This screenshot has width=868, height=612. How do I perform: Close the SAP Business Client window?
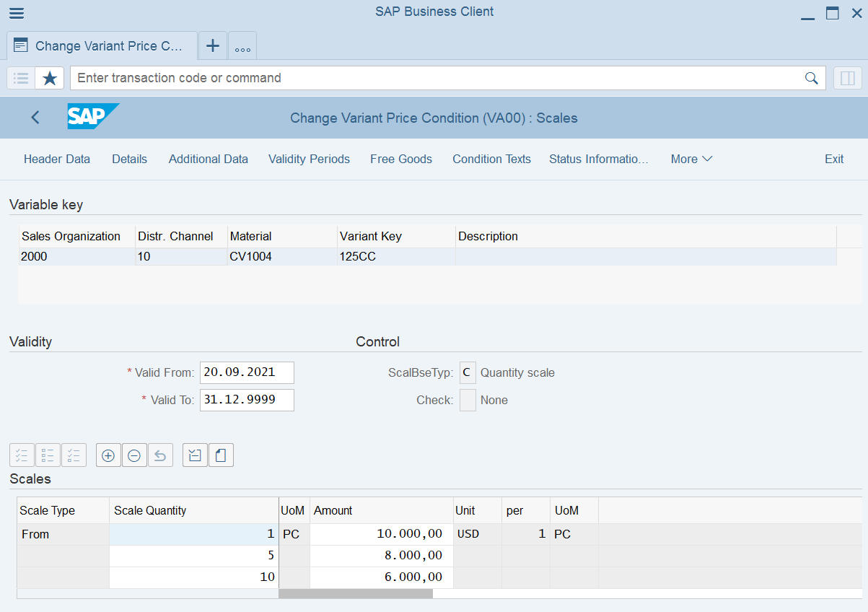(x=856, y=13)
